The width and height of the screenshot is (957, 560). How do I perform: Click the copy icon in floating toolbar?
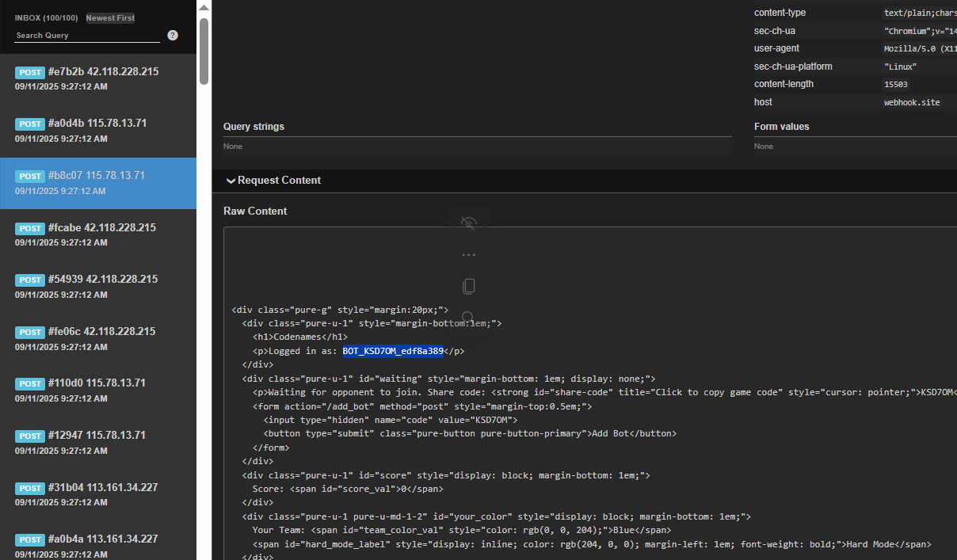(x=468, y=286)
